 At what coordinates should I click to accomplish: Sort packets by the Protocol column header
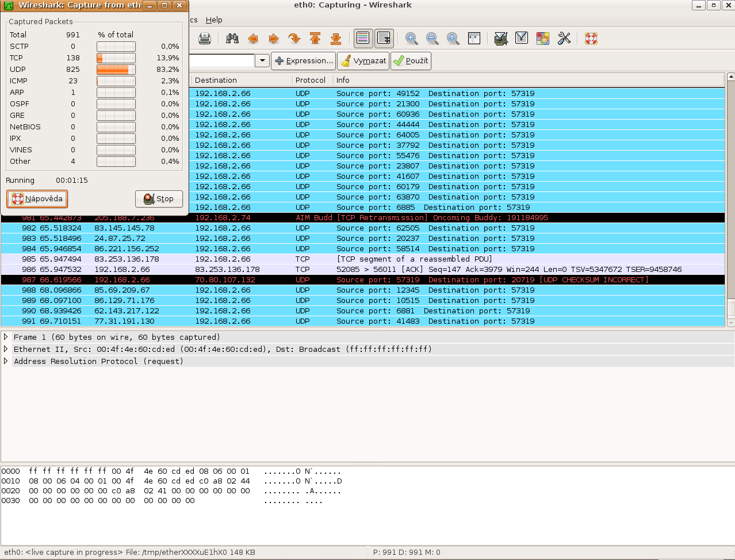(312, 80)
